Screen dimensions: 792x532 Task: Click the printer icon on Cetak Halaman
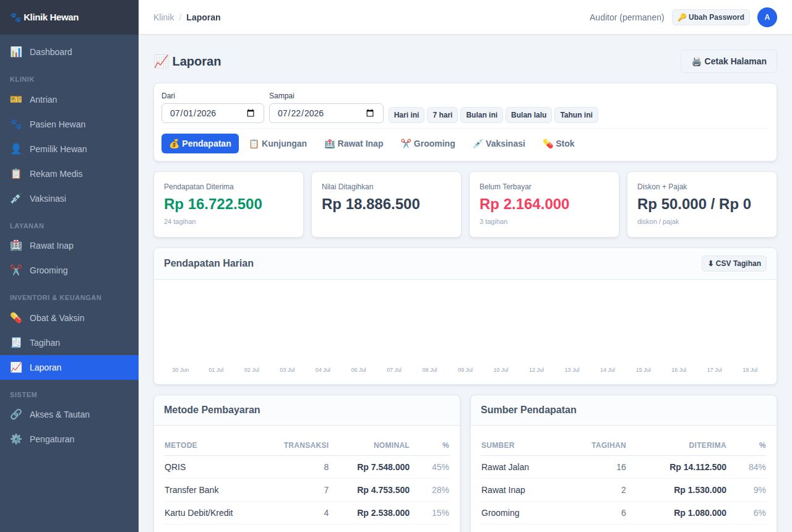(x=697, y=61)
